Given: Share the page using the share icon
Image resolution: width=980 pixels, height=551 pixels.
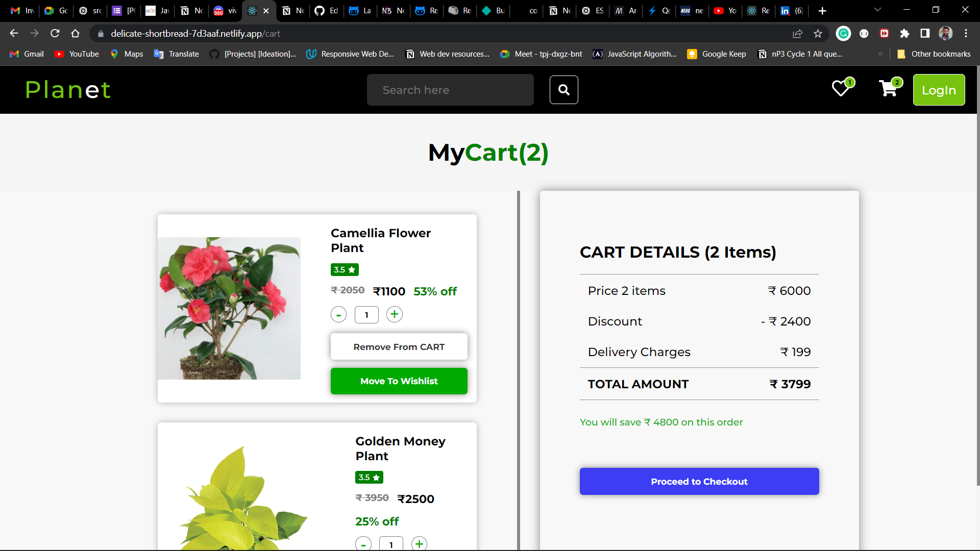Looking at the screenshot, I should 797,33.
